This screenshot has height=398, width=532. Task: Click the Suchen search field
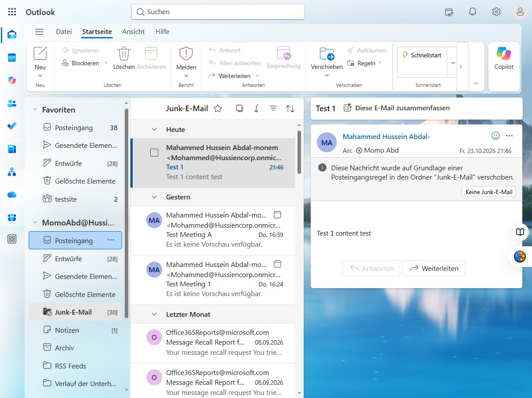(x=218, y=12)
